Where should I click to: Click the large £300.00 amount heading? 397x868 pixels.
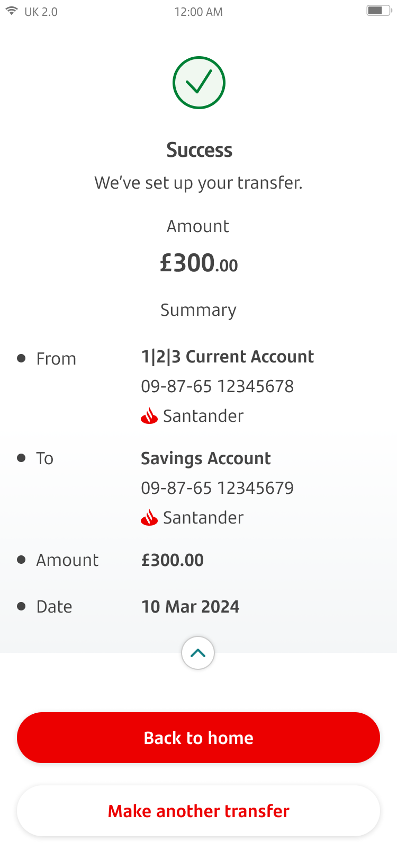point(199,263)
